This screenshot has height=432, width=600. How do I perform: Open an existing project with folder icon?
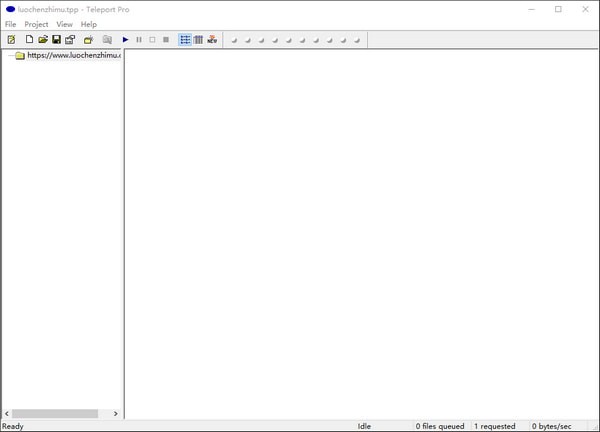click(43, 40)
